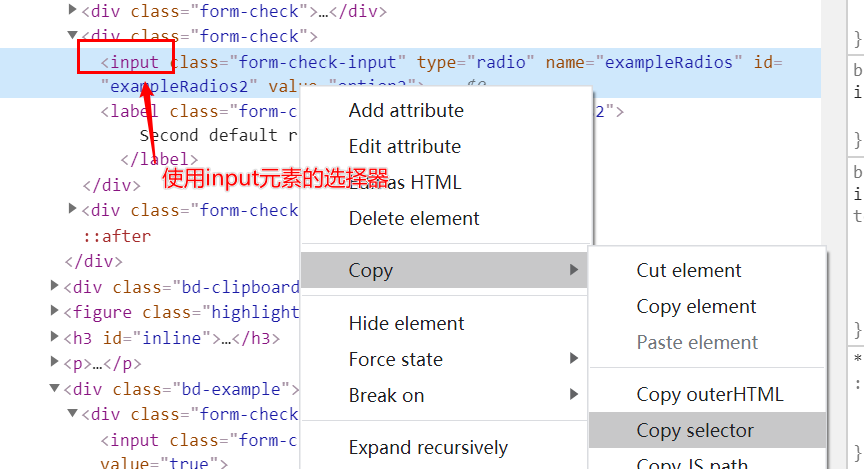Expand the h3 inline element
This screenshot has height=469, width=864.
[x=54, y=336]
